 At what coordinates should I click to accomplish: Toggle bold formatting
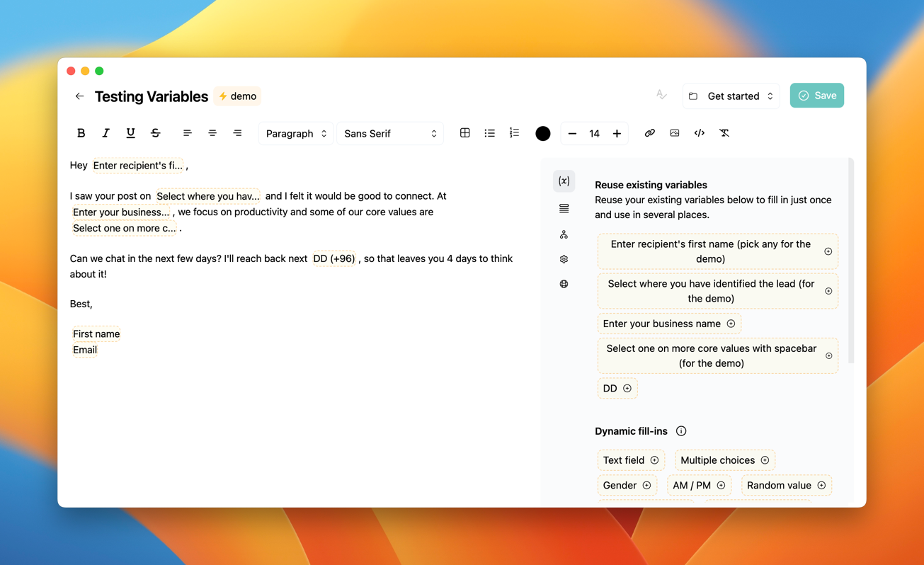[81, 133]
